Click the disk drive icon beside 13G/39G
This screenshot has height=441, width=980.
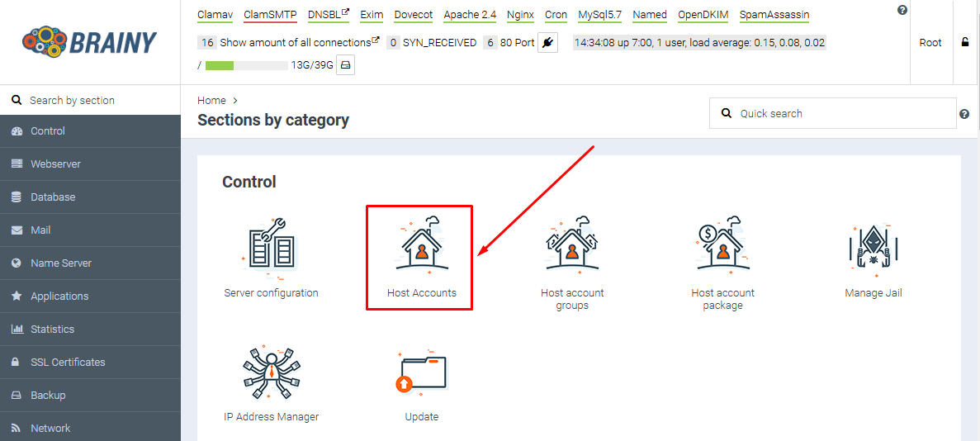[x=346, y=65]
